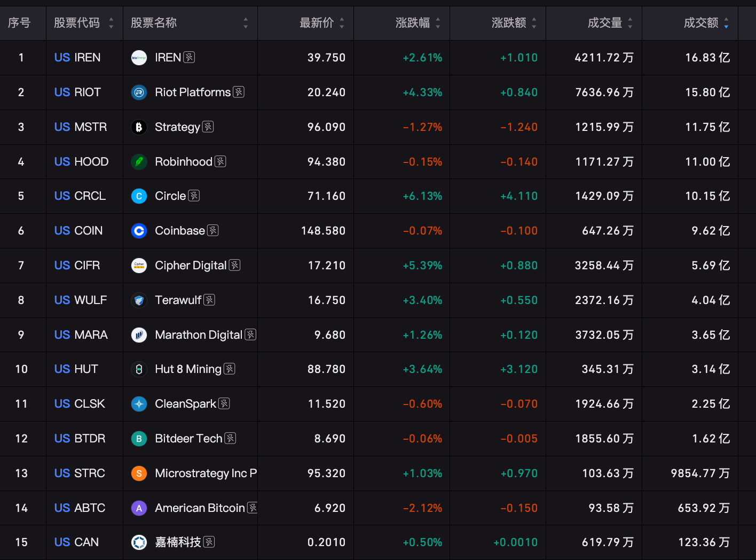
Task: Click the badge icon beside Robinhood
Action: click(x=220, y=161)
